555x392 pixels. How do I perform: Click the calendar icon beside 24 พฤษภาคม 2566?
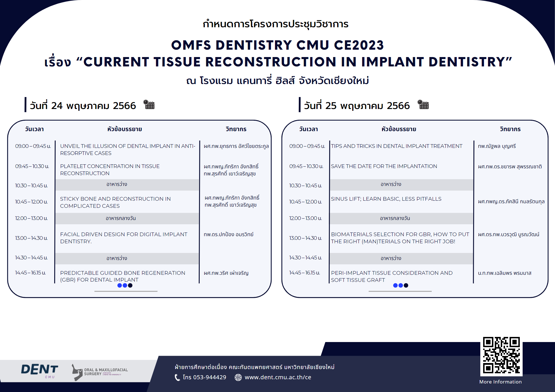[x=149, y=104]
